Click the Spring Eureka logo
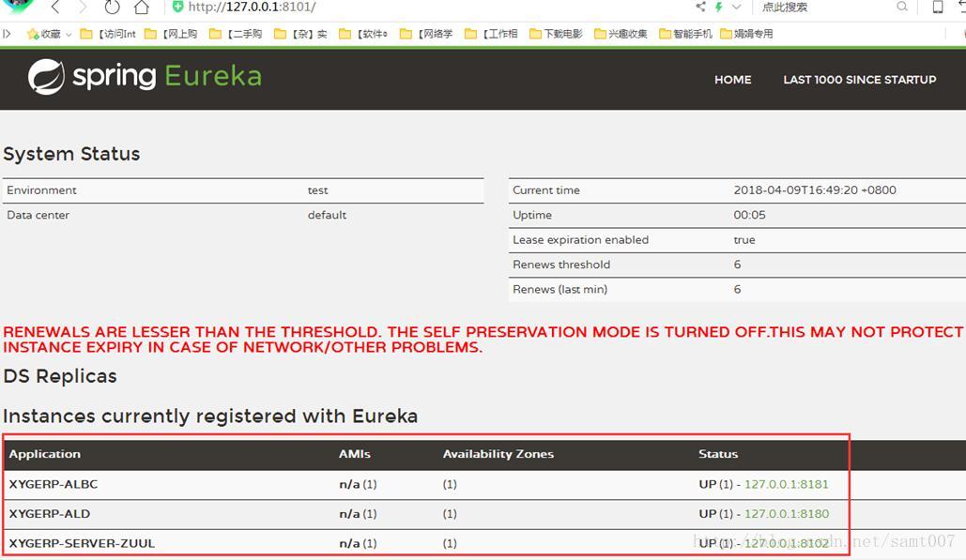This screenshot has height=560, width=966. (x=145, y=77)
